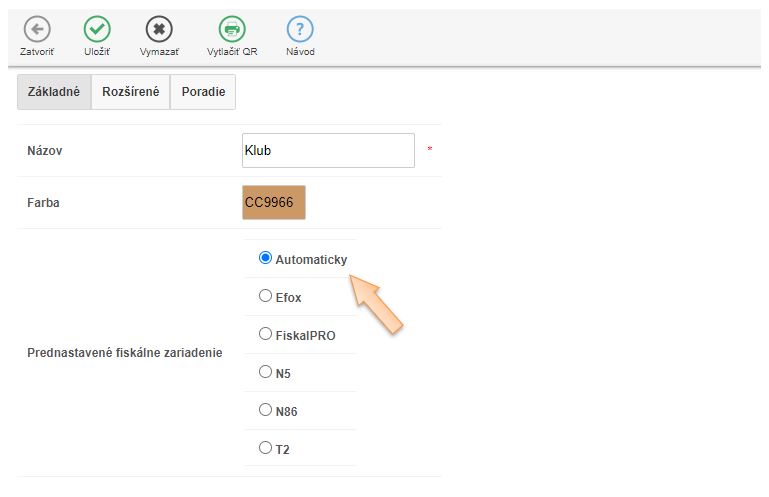Click the Názov input field containing Klub
The height and width of the screenshot is (497, 769).
pyautogui.click(x=328, y=151)
